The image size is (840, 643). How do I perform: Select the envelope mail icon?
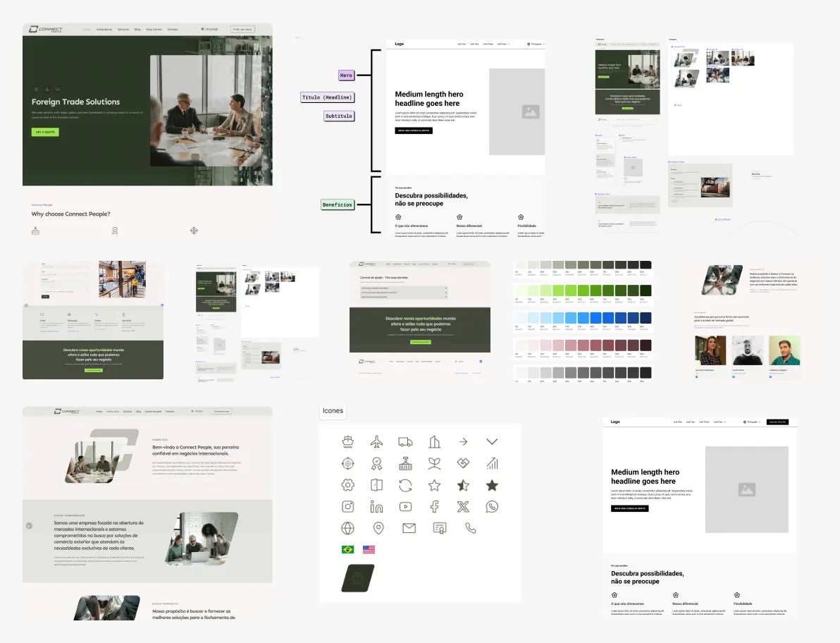pos(409,528)
